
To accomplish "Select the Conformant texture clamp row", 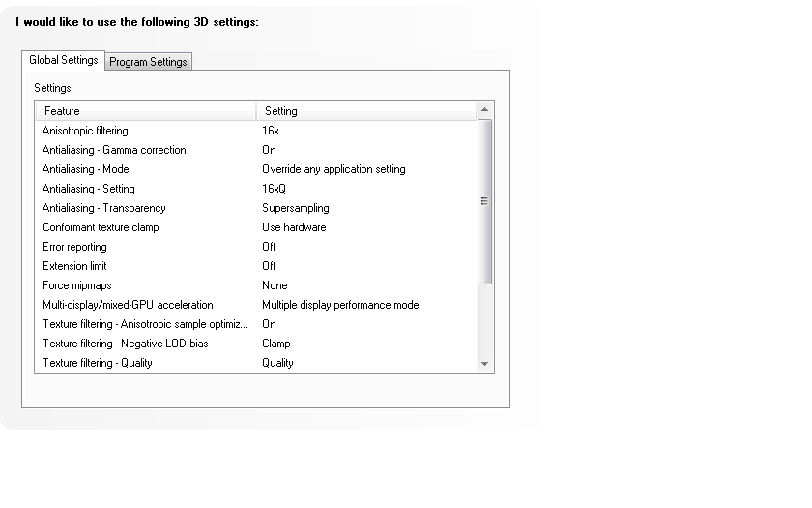I will pos(101,227).
